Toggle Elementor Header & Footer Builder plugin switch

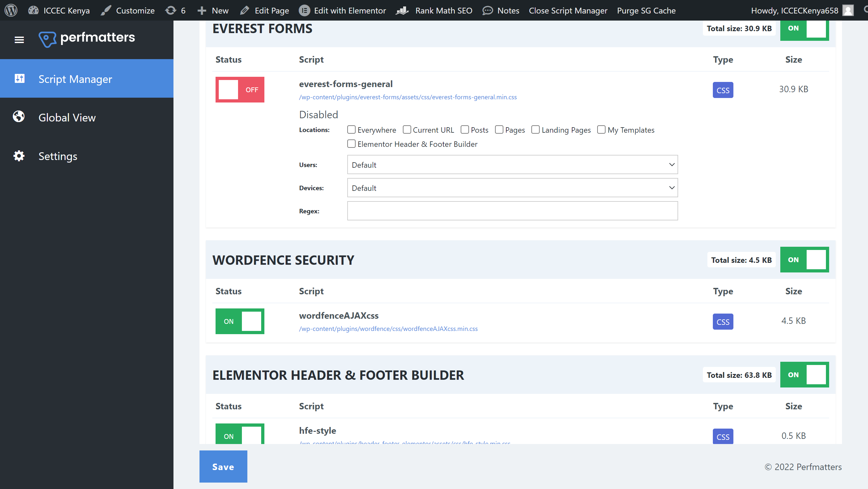805,374
